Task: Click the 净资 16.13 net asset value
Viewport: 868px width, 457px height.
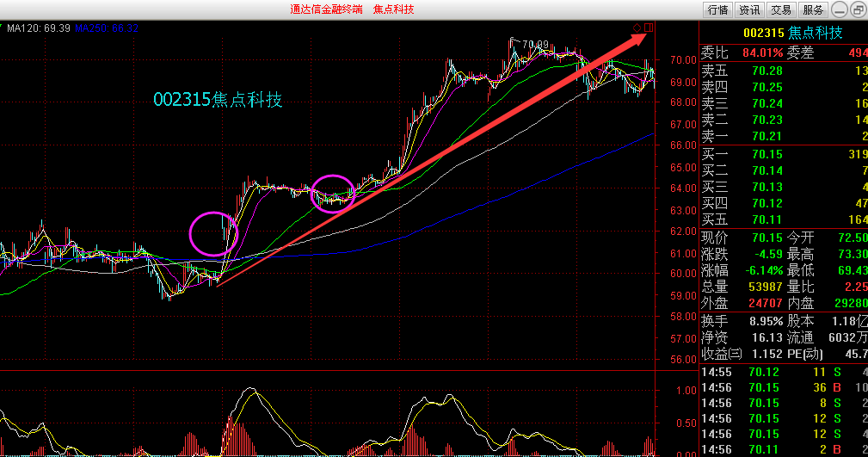Action: (767, 337)
